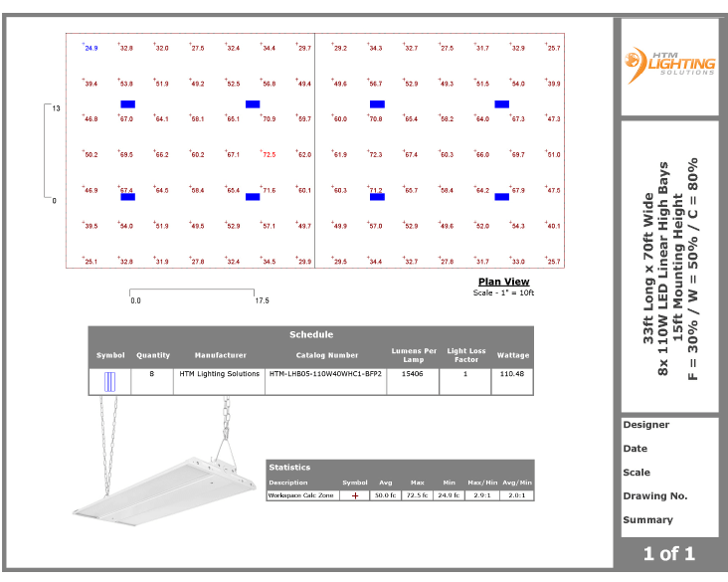The width and height of the screenshot is (728, 582).
Task: Click the blue luminaire marker beside 71.2 reading
Action: (377, 197)
